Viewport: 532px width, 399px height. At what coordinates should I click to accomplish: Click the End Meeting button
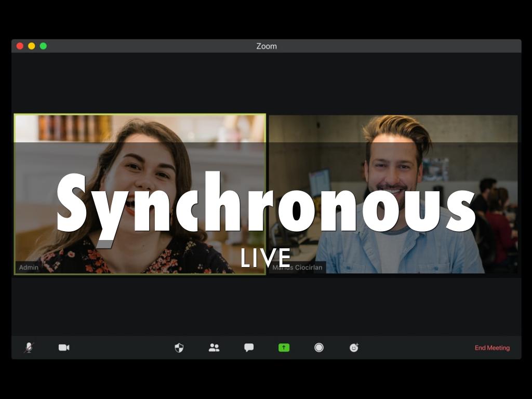point(492,348)
